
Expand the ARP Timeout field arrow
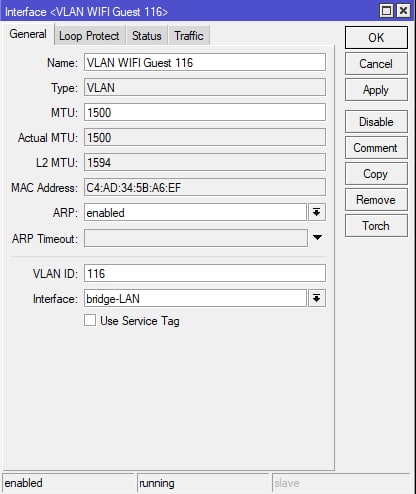(317, 237)
